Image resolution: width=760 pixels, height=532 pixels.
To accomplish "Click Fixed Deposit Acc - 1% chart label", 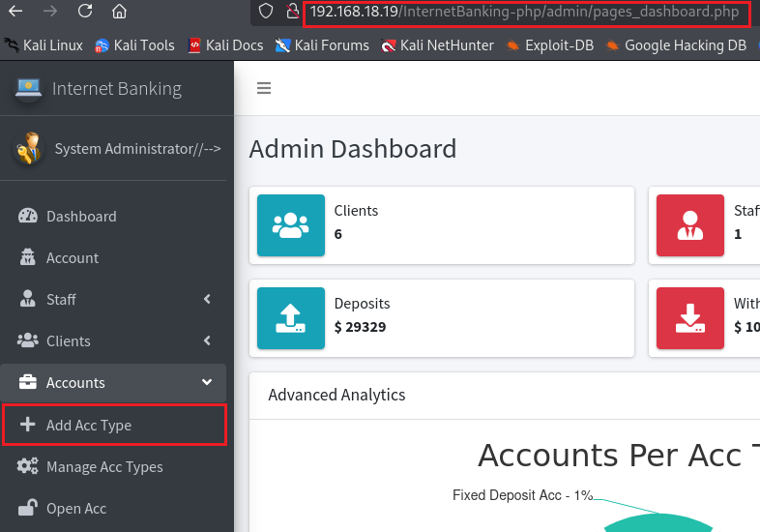I will click(522, 495).
